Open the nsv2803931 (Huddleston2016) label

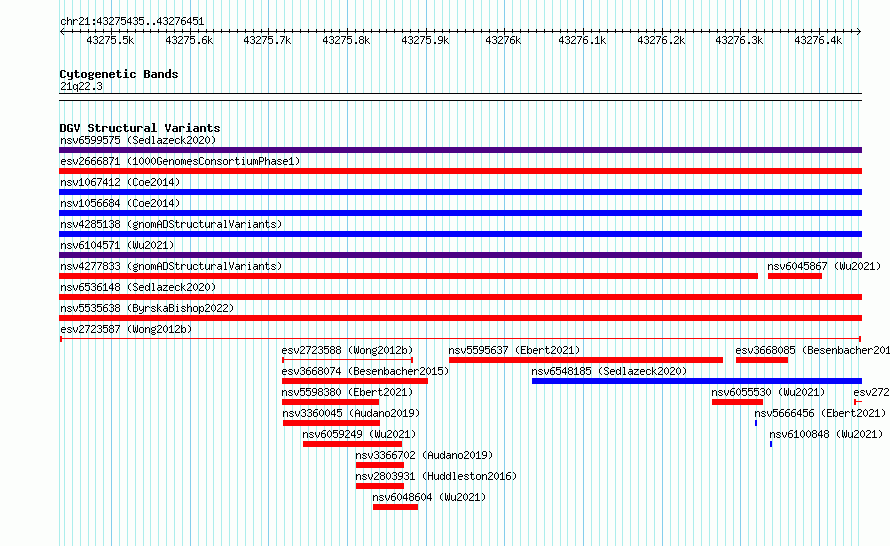tap(436, 476)
